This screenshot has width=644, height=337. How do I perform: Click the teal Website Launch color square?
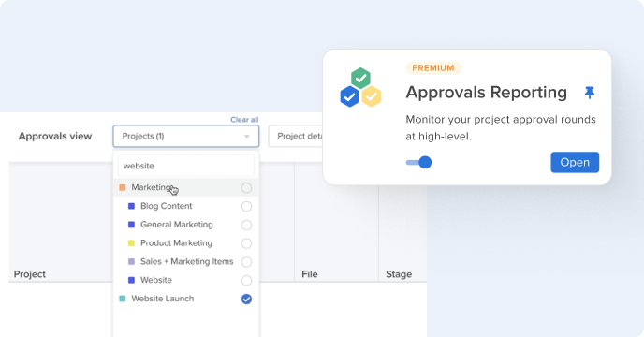point(123,299)
